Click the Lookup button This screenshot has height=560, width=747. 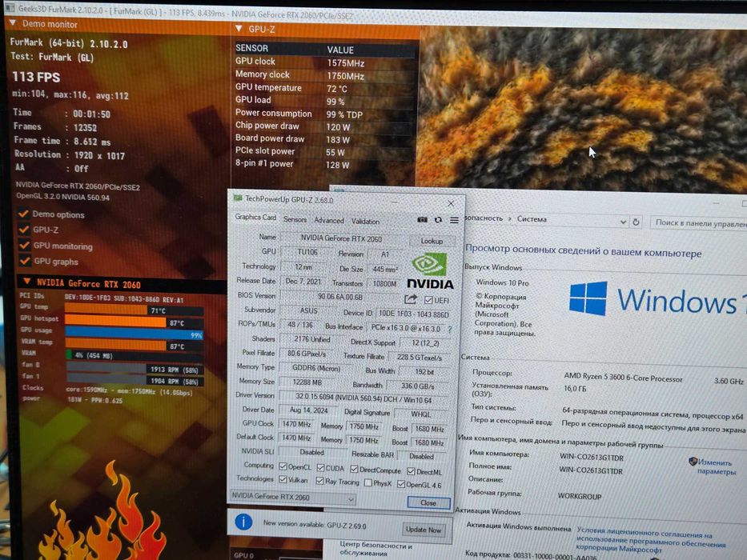coord(432,241)
